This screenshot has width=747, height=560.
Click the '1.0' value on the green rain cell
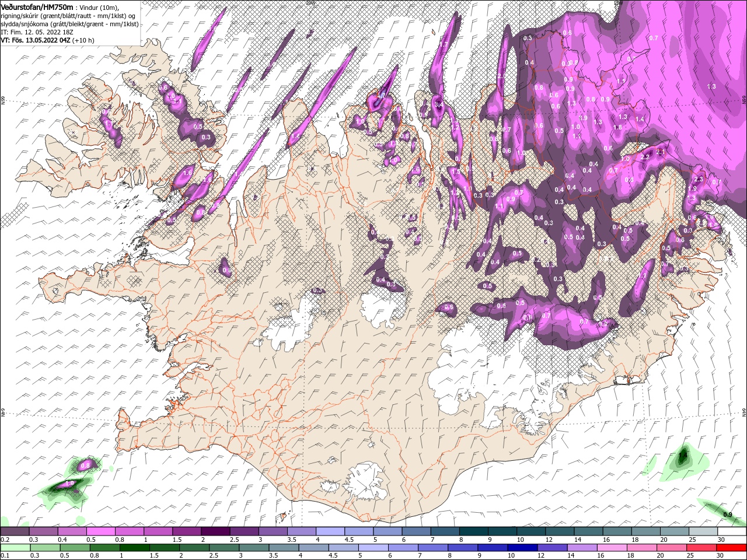[x=69, y=484]
